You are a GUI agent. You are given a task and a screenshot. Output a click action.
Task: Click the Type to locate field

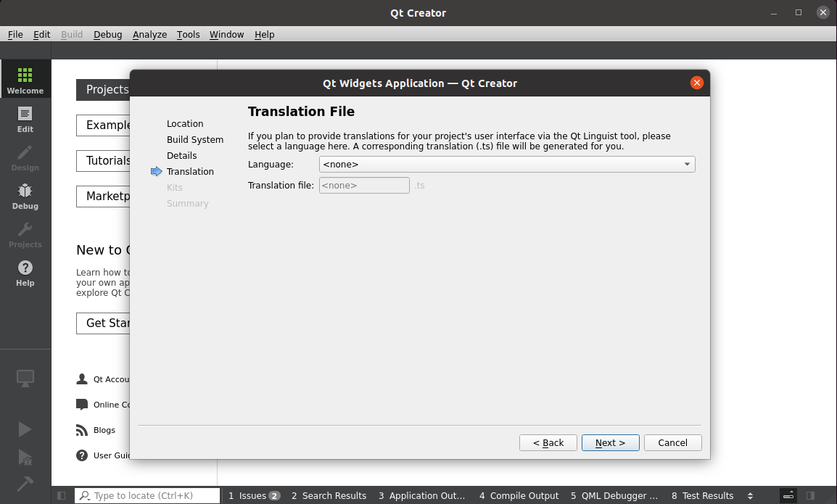tap(147, 495)
